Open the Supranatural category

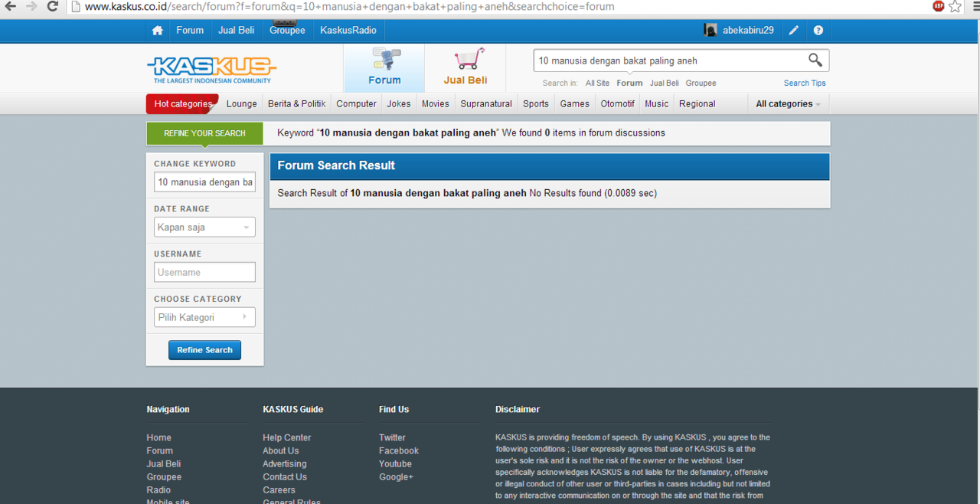tap(486, 104)
